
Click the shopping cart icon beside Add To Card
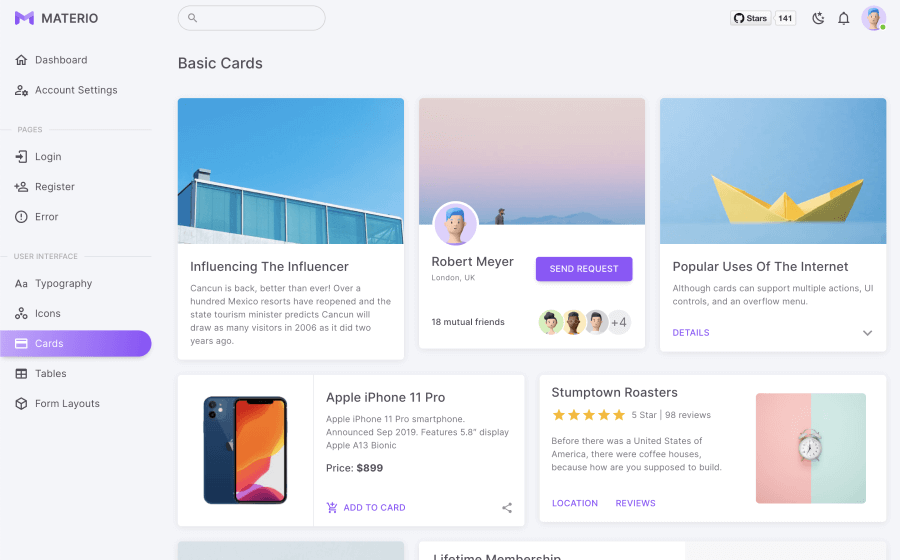332,508
